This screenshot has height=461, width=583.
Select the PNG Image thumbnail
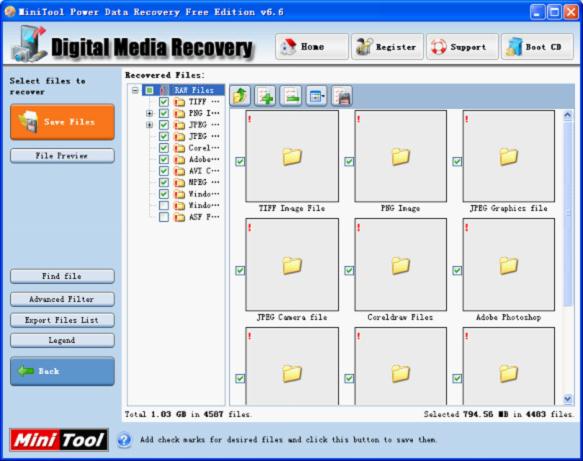coord(400,156)
